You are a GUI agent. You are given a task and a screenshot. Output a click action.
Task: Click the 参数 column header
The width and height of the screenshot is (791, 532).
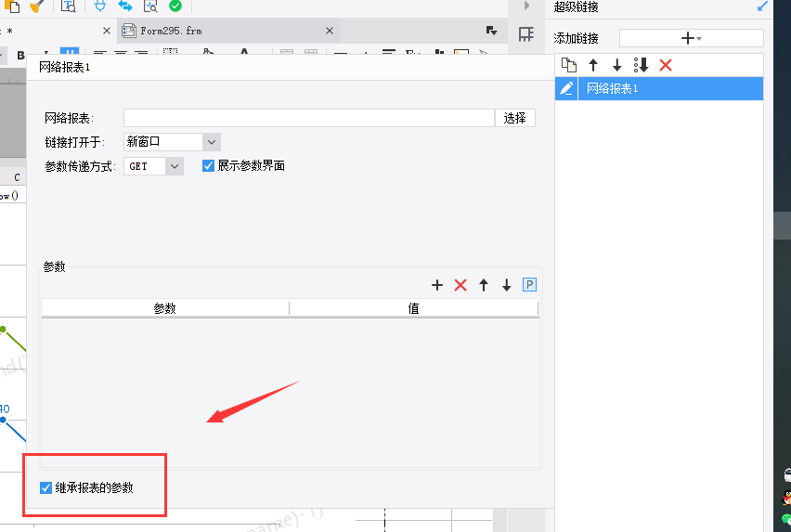pyautogui.click(x=165, y=308)
